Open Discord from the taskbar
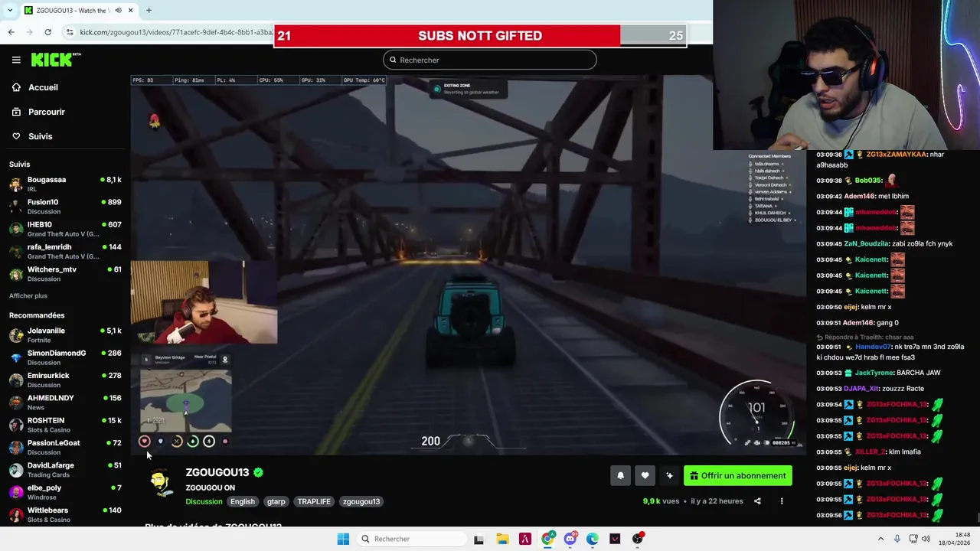 (x=570, y=539)
